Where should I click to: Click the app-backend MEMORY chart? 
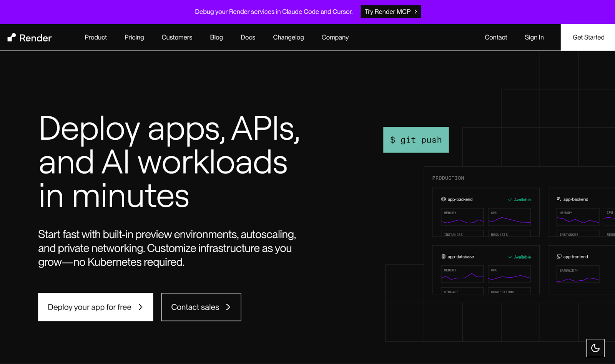(462, 217)
